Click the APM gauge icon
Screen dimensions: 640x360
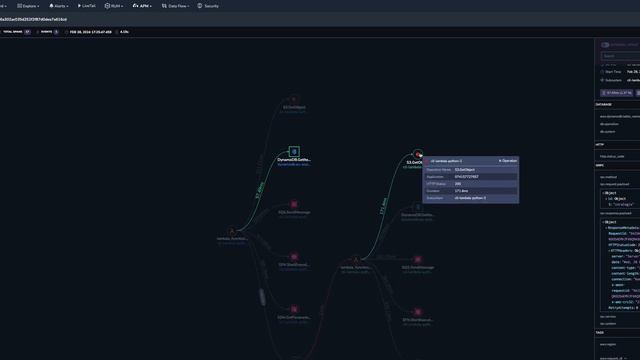tap(136, 6)
